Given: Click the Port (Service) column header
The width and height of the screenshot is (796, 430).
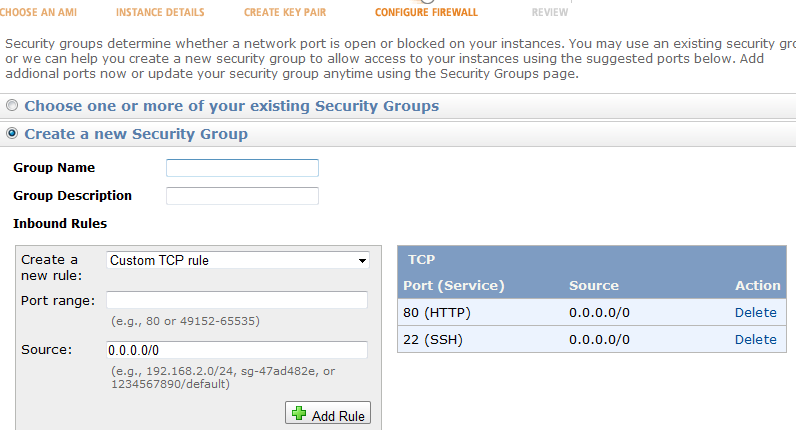Looking at the screenshot, I should [454, 285].
